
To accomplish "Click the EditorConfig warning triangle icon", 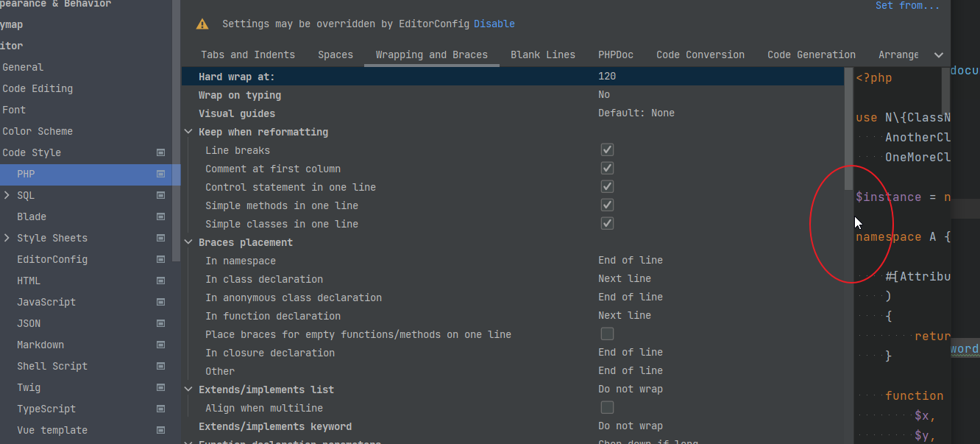I will (x=202, y=24).
